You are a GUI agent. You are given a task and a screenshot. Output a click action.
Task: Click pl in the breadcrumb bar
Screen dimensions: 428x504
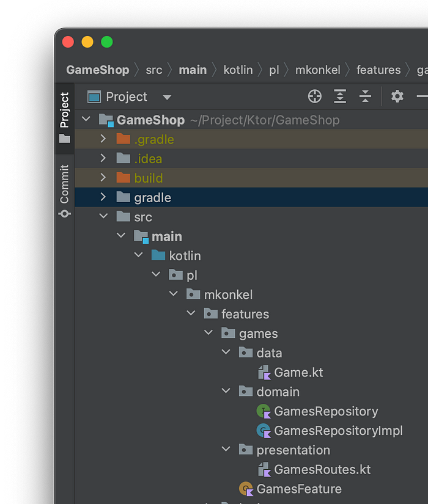[x=274, y=70]
